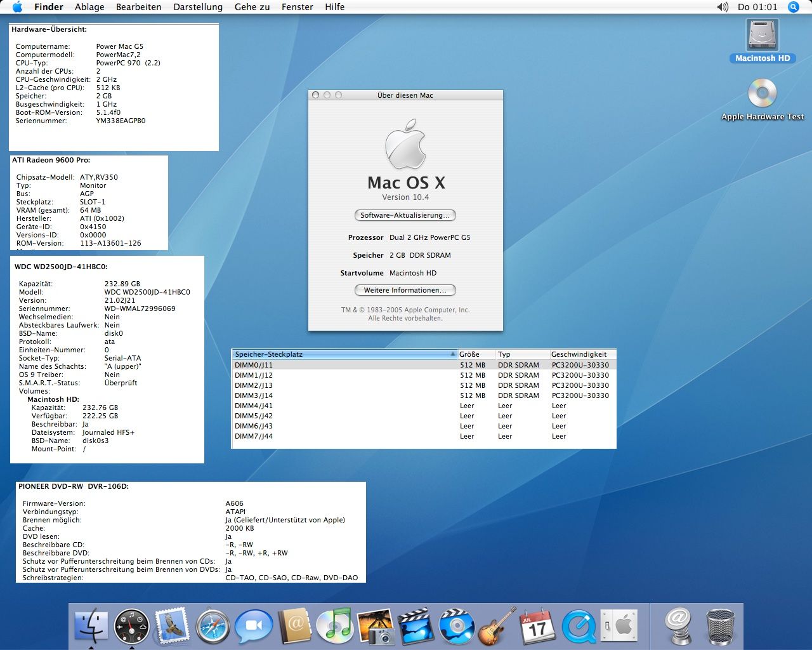Click the Apple logo in Über diesen Mac

tap(405, 144)
